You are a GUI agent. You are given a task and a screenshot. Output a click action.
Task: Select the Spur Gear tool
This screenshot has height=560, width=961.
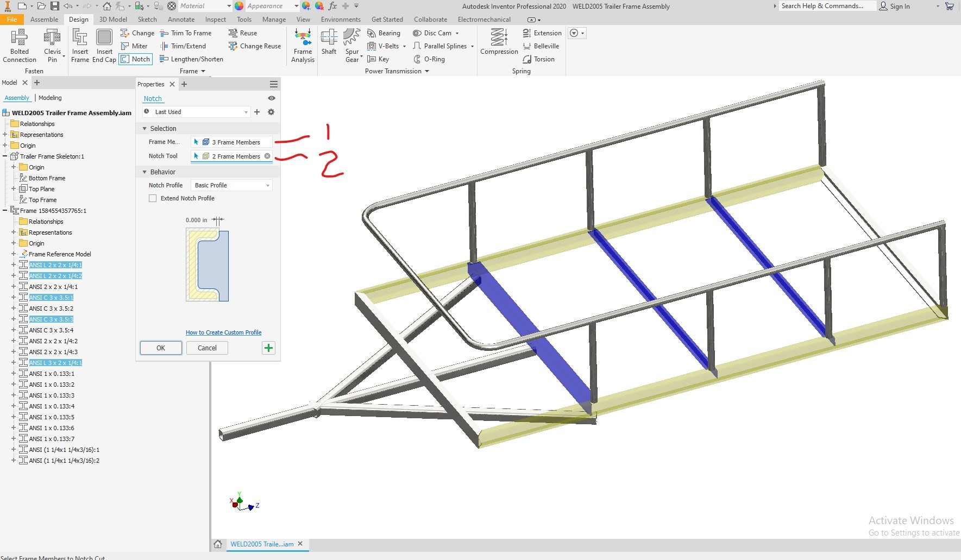(351, 43)
